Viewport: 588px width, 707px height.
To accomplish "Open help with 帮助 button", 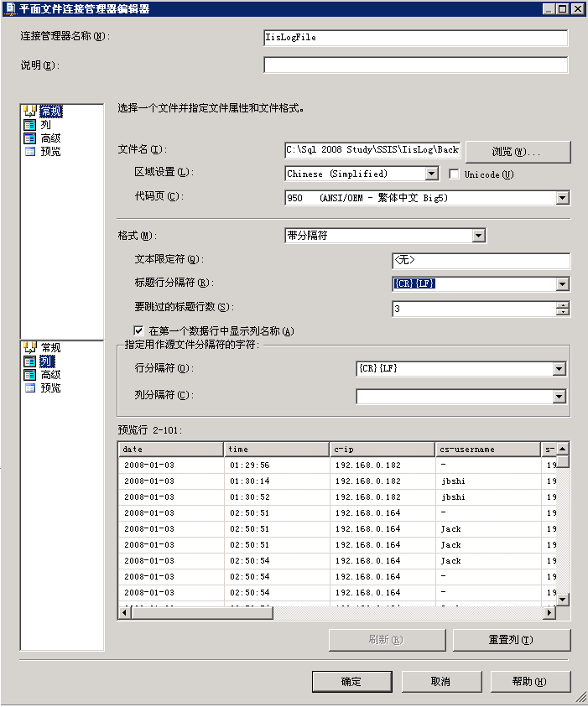I will click(x=530, y=681).
